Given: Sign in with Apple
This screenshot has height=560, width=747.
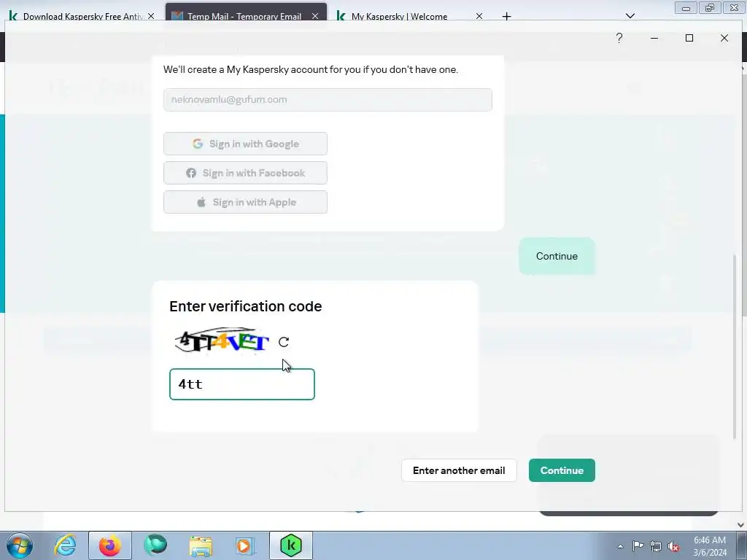Looking at the screenshot, I should [245, 202].
